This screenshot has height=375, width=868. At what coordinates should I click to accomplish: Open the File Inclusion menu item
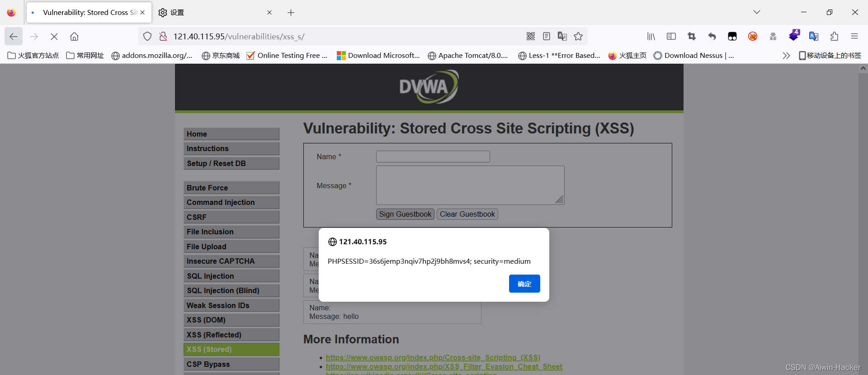[x=231, y=232]
